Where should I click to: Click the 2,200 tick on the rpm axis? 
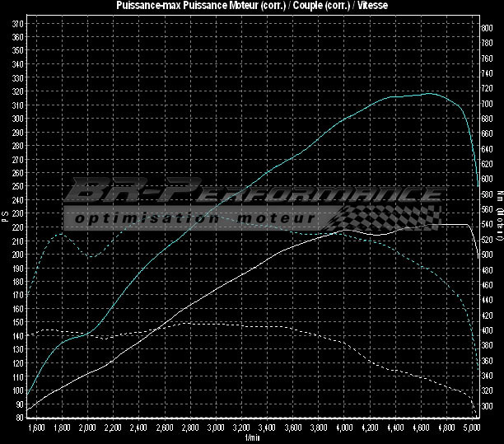(x=113, y=429)
